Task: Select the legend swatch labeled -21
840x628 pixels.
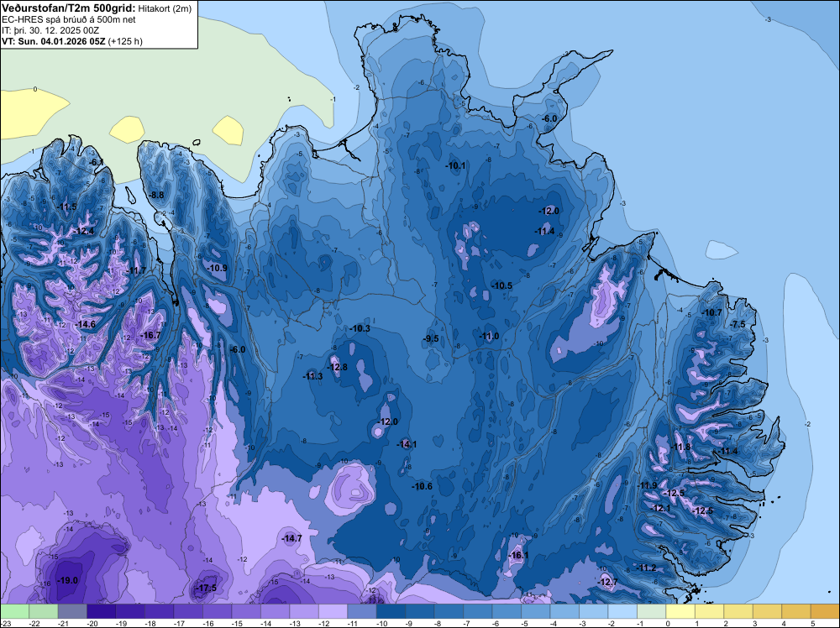Action: click(72, 611)
